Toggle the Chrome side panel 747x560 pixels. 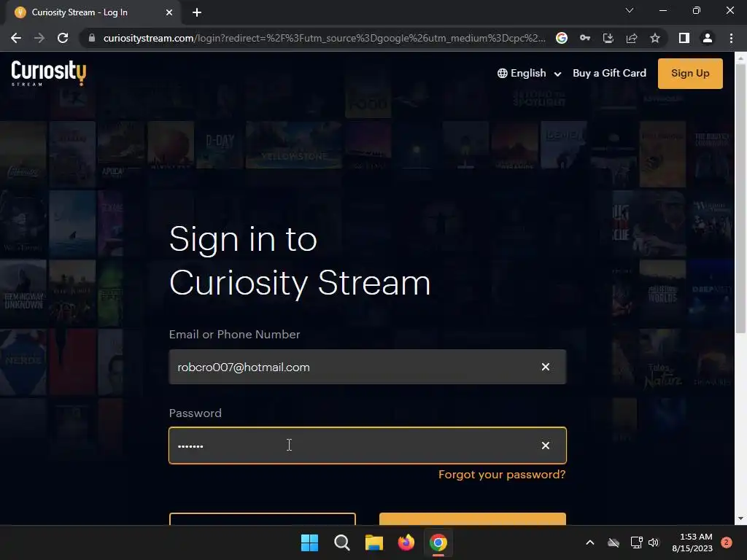pyautogui.click(x=684, y=38)
